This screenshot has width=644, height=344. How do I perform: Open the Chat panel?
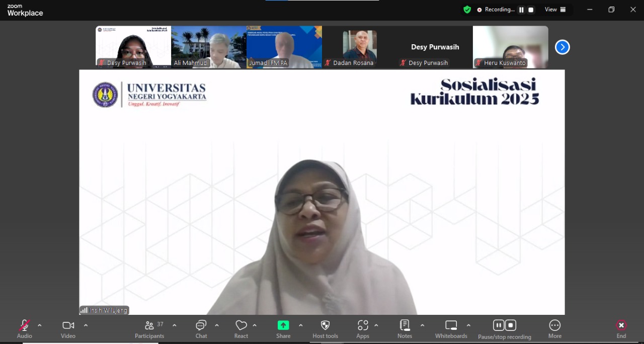201,329
